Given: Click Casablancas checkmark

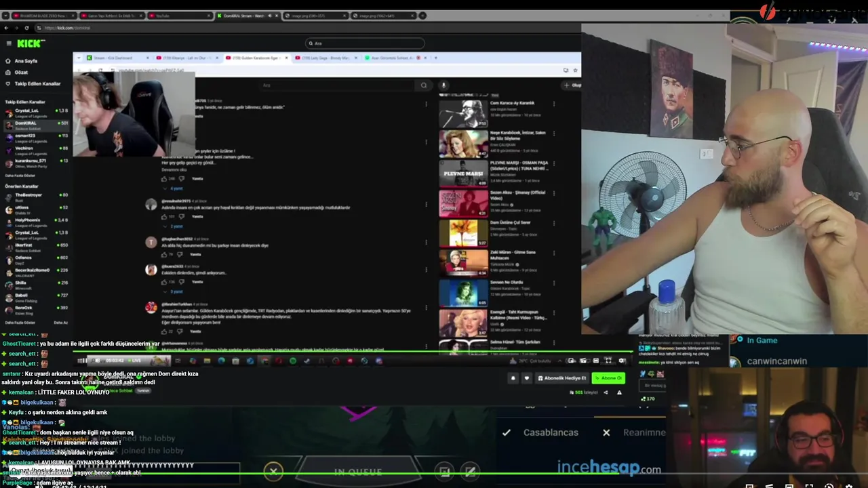Looking at the screenshot, I should click(x=506, y=432).
